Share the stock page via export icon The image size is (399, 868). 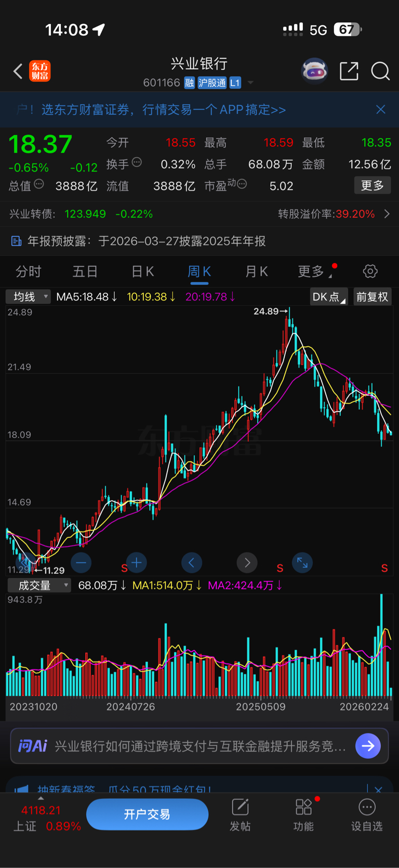[349, 71]
